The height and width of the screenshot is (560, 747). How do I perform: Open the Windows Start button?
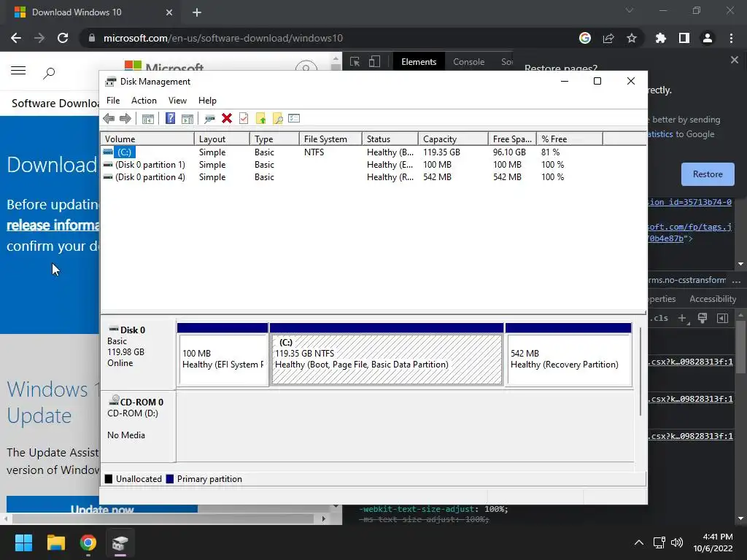(x=23, y=542)
